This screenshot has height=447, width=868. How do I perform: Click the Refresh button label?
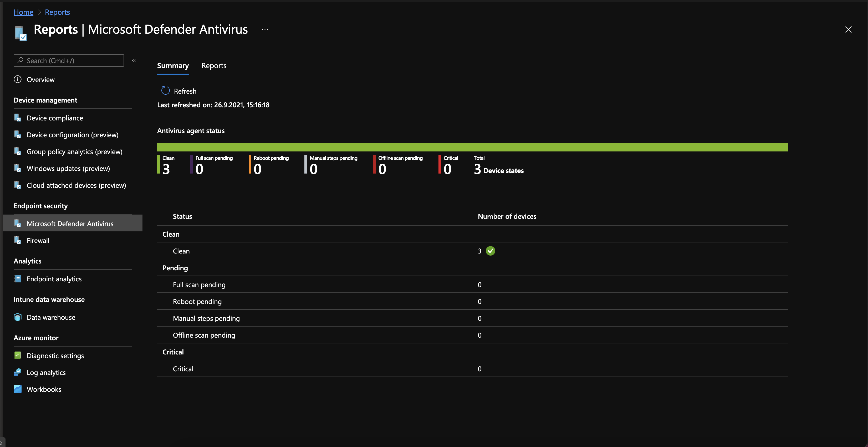[185, 91]
